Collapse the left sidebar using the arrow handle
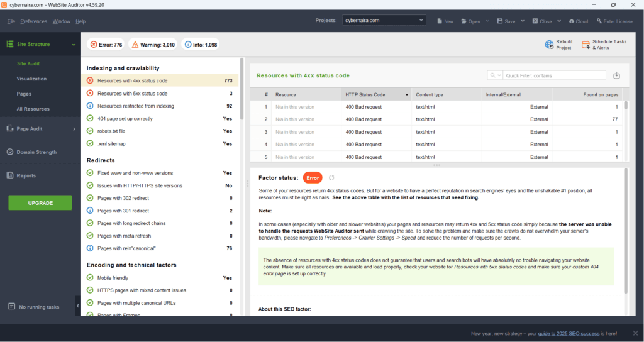Image resolution: width=644 pixels, height=342 pixels. point(77,306)
